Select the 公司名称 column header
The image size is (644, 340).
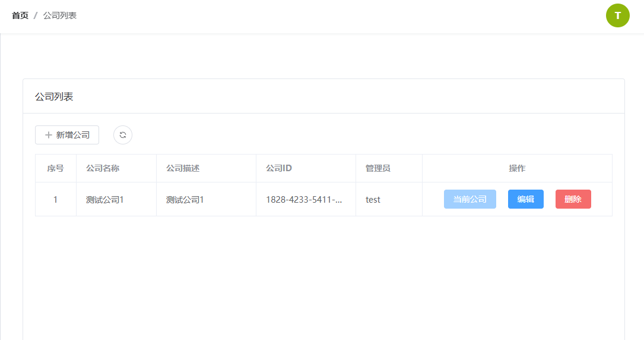click(x=103, y=168)
